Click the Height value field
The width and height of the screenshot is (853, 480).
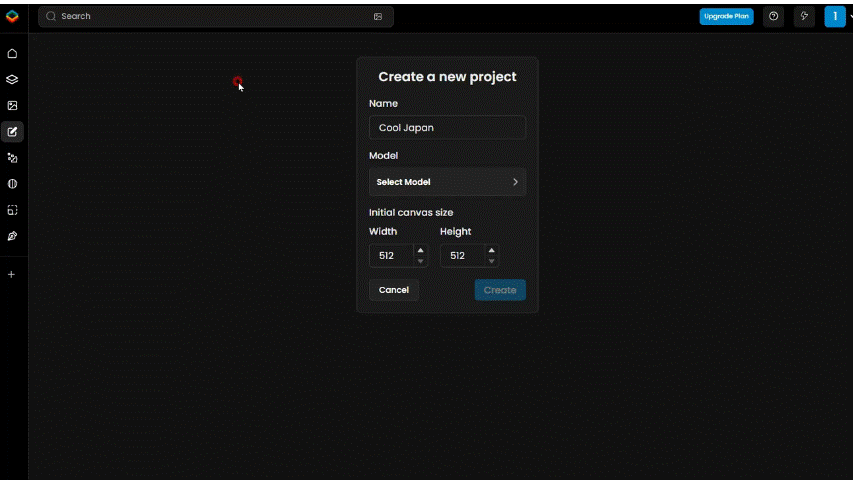[462, 256]
